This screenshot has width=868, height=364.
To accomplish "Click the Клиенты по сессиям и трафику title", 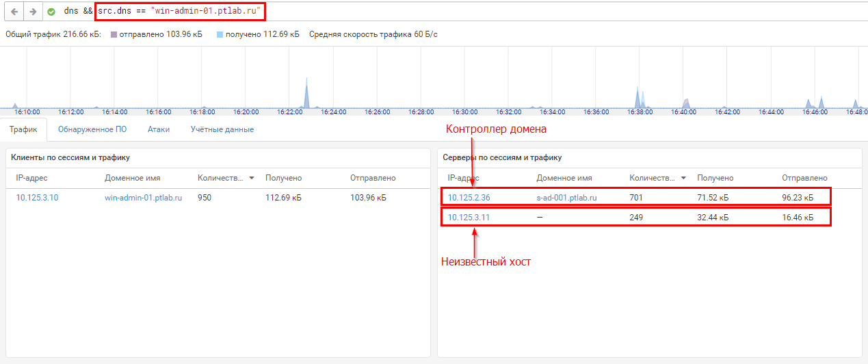I will tap(70, 157).
